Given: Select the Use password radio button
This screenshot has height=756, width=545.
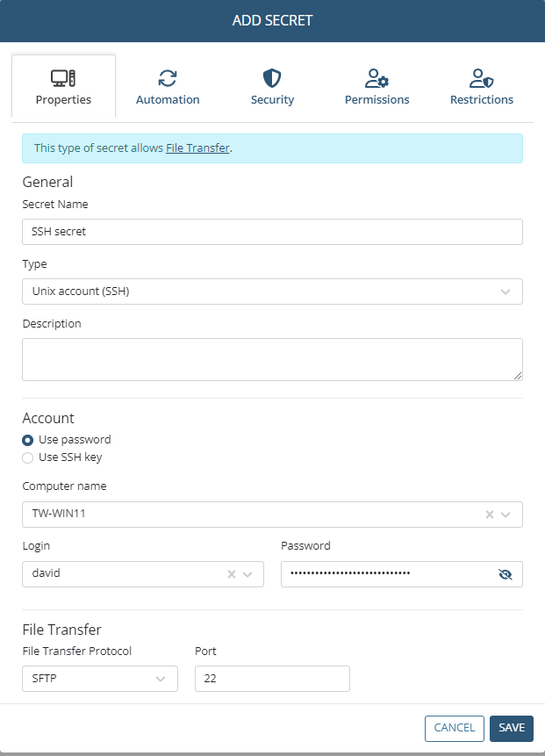Looking at the screenshot, I should click(x=28, y=440).
